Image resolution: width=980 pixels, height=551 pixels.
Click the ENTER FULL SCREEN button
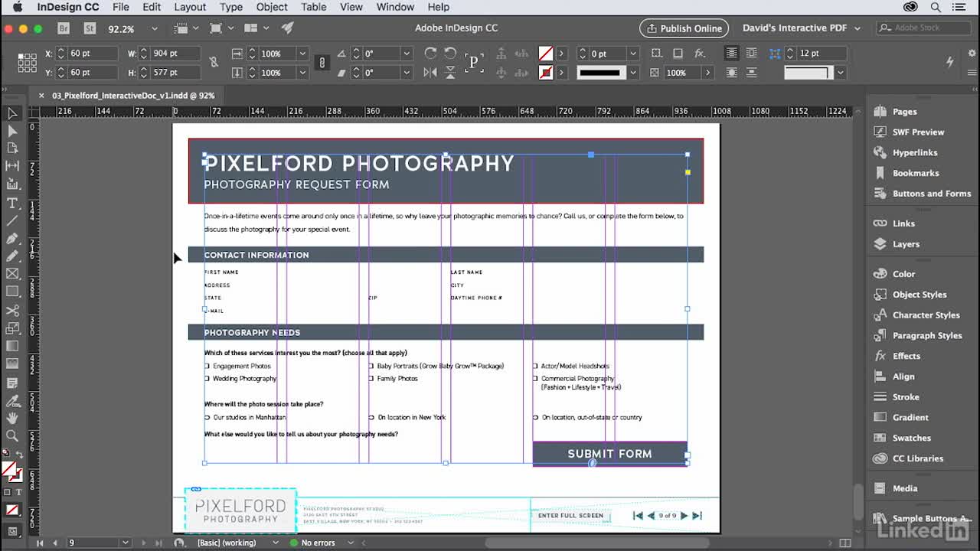point(570,515)
